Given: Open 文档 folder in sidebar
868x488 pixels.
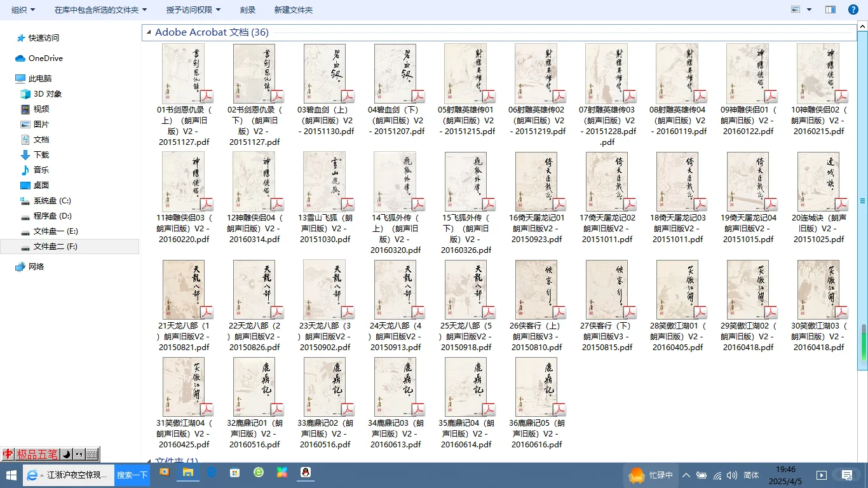Looking at the screenshot, I should click(35, 140).
